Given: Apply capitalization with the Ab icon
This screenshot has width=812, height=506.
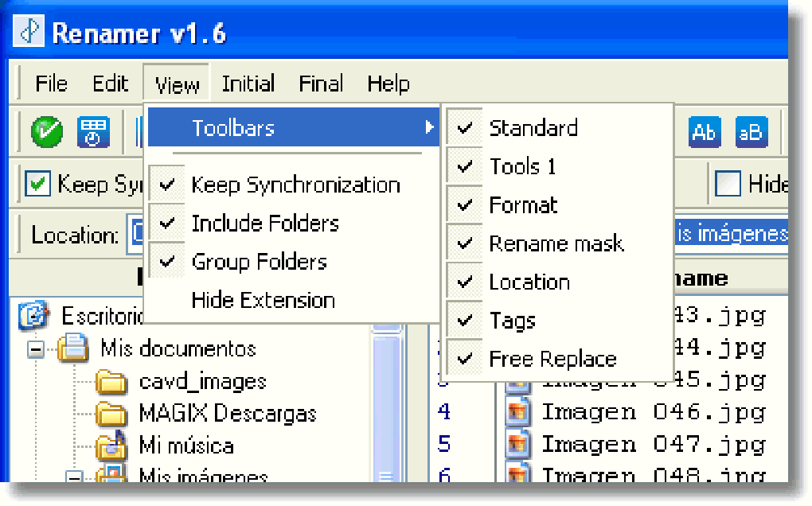Looking at the screenshot, I should click(704, 132).
